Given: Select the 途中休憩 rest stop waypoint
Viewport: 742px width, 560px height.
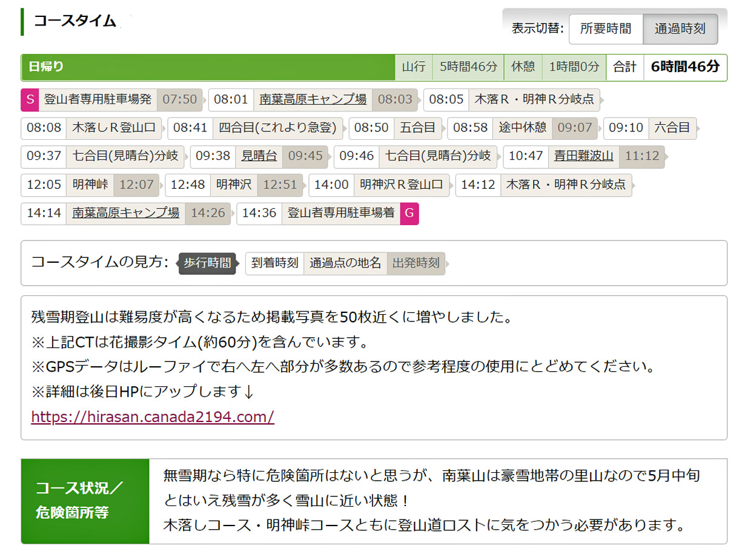Looking at the screenshot, I should [522, 128].
